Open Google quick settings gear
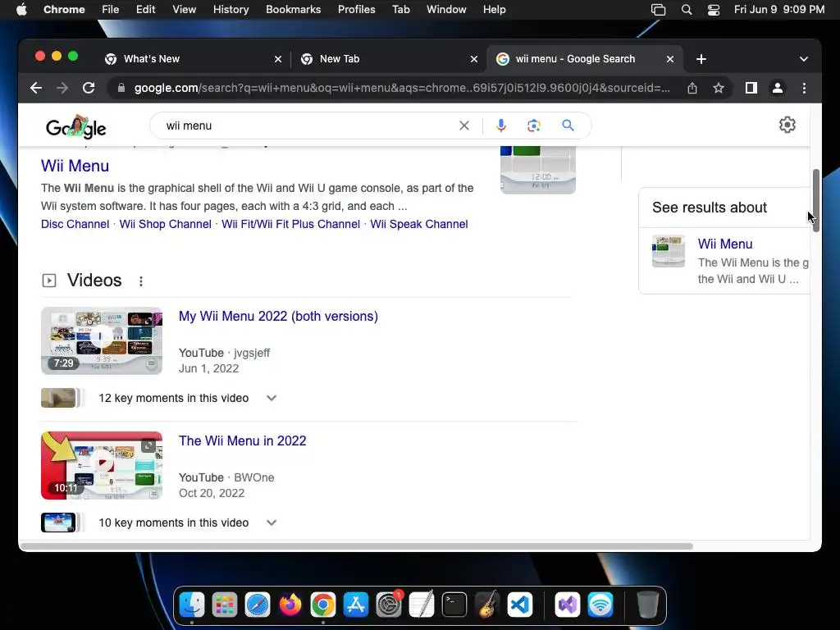840x630 pixels. coord(787,125)
